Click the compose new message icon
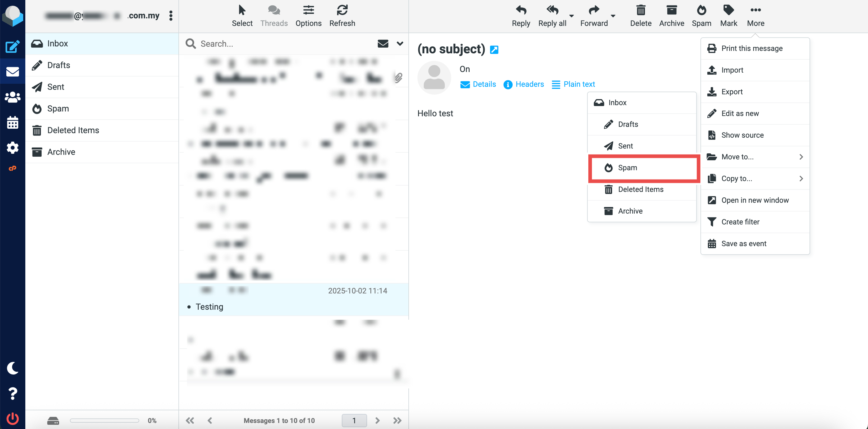 coord(12,46)
